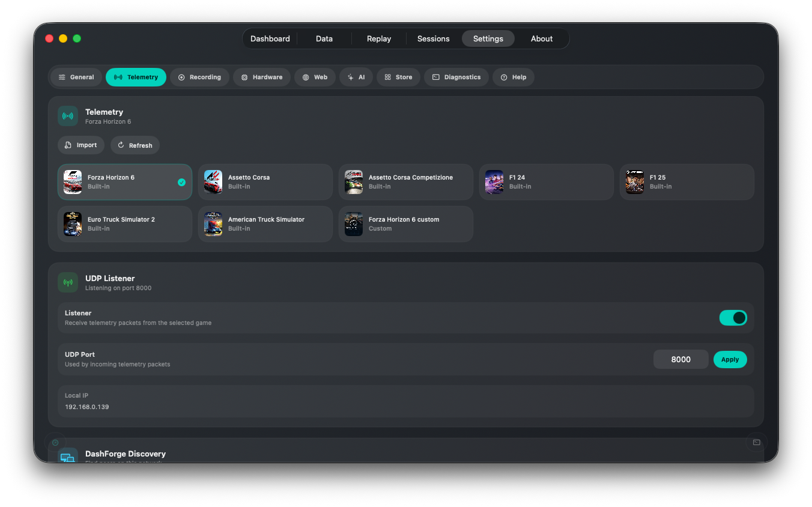Open Help settings section
Image resolution: width=812 pixels, height=507 pixels.
tap(514, 77)
